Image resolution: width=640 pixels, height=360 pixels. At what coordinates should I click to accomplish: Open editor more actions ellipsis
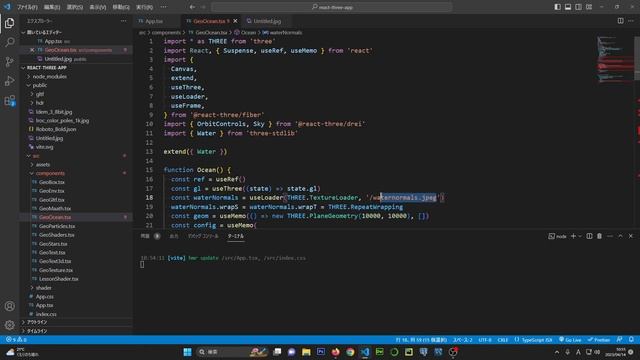pyautogui.click(x=631, y=21)
